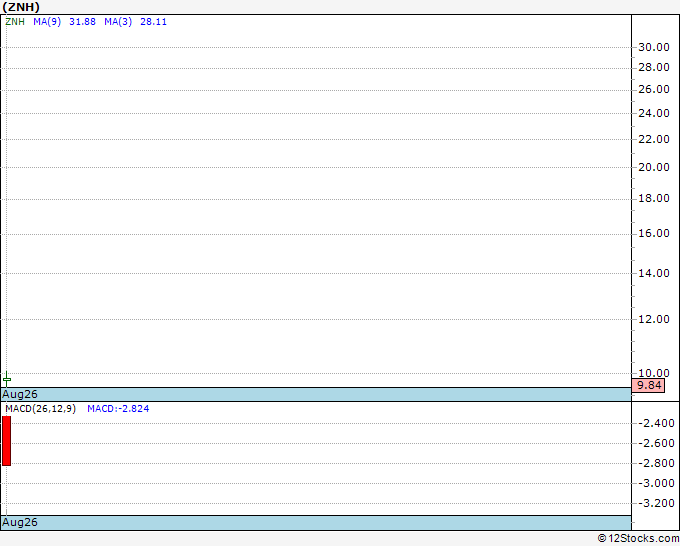680x546 pixels.
Task: Click the highlighted 9.84 current price tag
Action: (x=648, y=385)
